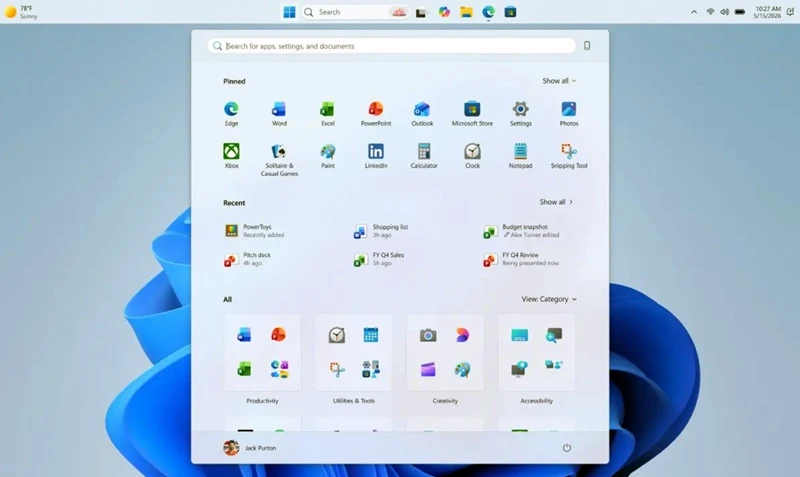800x477 pixels.
Task: Open the FY Q4 Sales workbook
Action: (379, 259)
